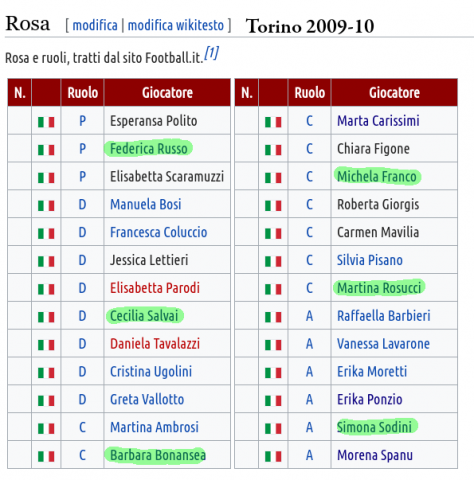Viewport: 474px width, 480px height.
Task: Follow the footnote reference [1]
Action: (x=211, y=53)
